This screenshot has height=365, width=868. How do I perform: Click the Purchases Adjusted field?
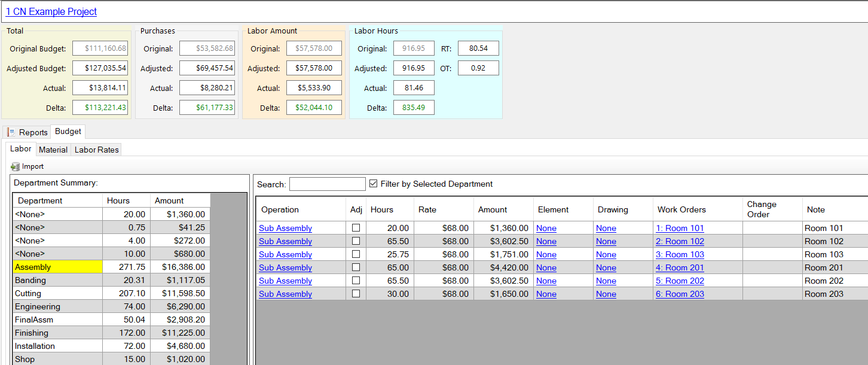click(x=207, y=68)
